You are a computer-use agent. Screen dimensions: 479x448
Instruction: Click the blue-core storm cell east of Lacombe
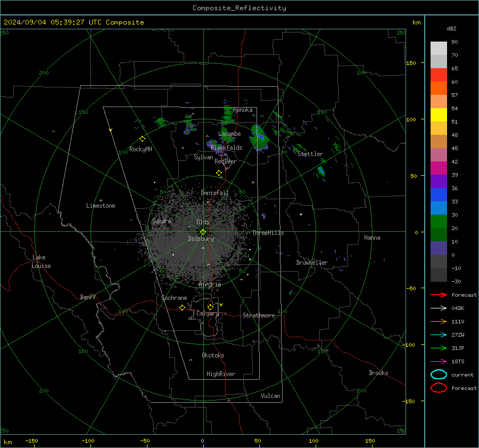click(x=259, y=137)
